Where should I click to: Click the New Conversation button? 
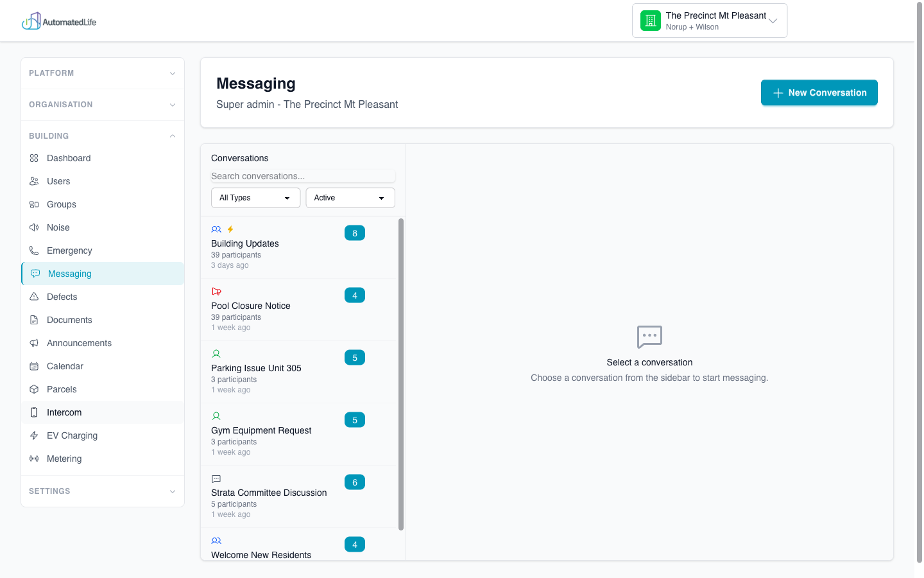(x=819, y=92)
